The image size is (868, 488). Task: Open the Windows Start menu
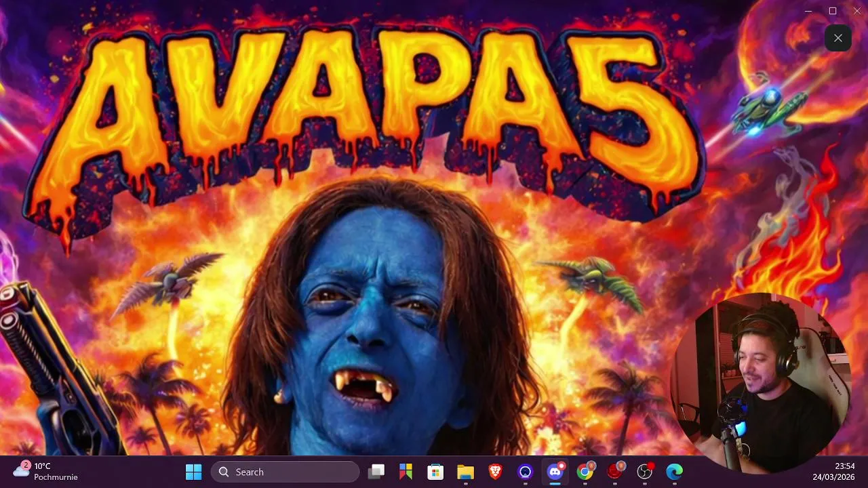click(x=193, y=472)
